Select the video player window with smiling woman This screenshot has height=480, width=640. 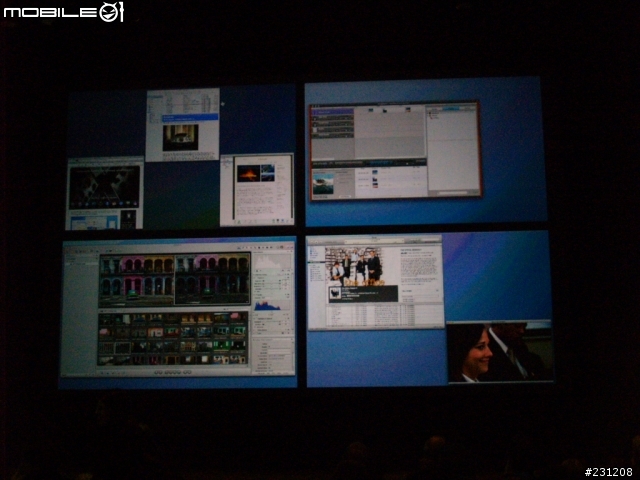(x=500, y=351)
